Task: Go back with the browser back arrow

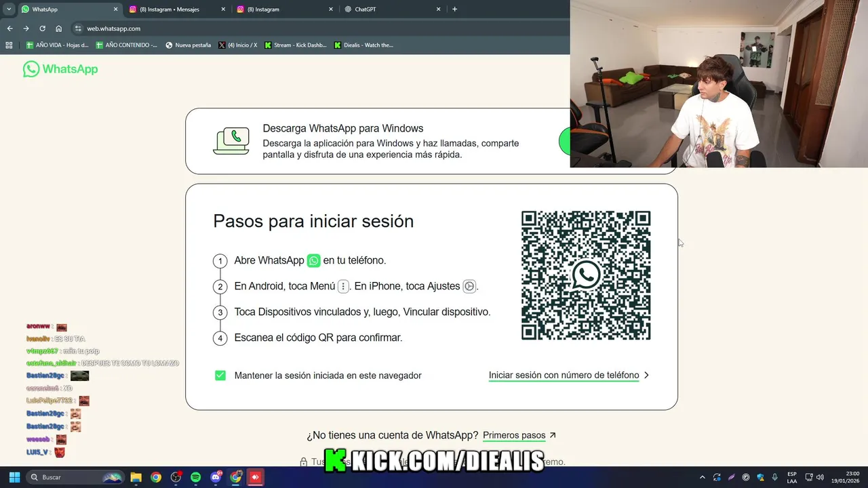Action: pos(9,28)
